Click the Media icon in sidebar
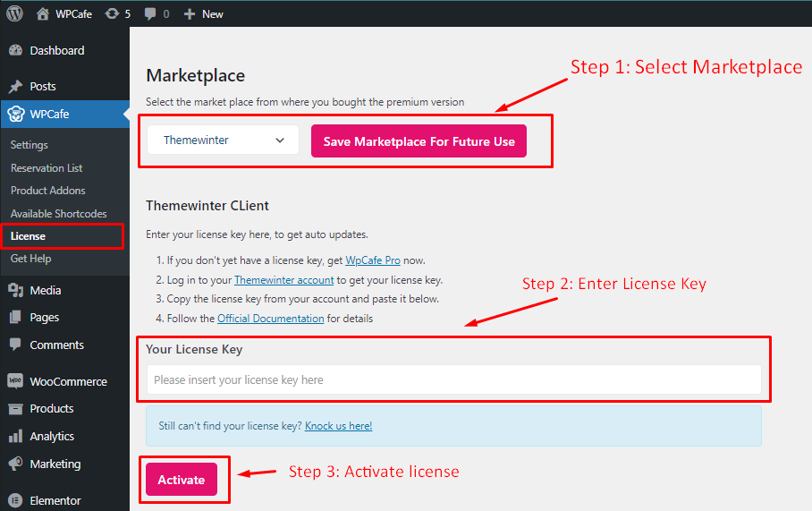This screenshot has height=511, width=812. click(x=15, y=290)
